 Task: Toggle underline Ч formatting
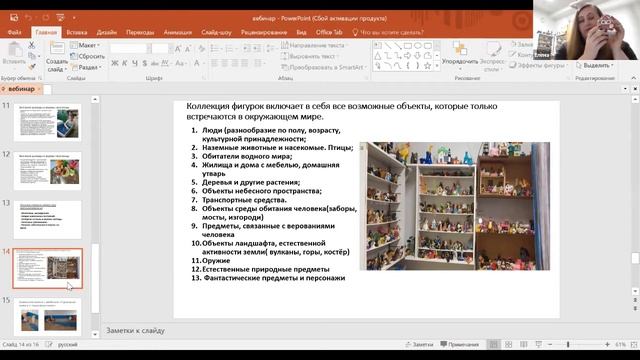tap(135, 63)
